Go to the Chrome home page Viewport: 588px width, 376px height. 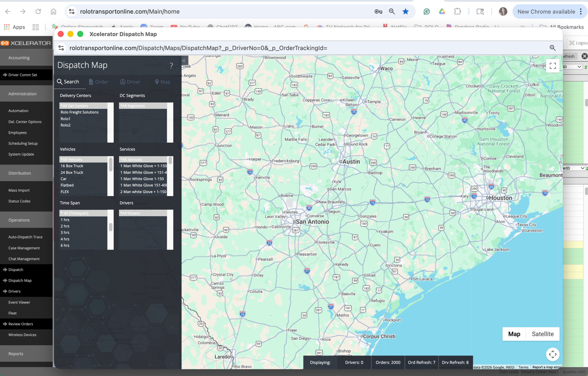pos(54,11)
